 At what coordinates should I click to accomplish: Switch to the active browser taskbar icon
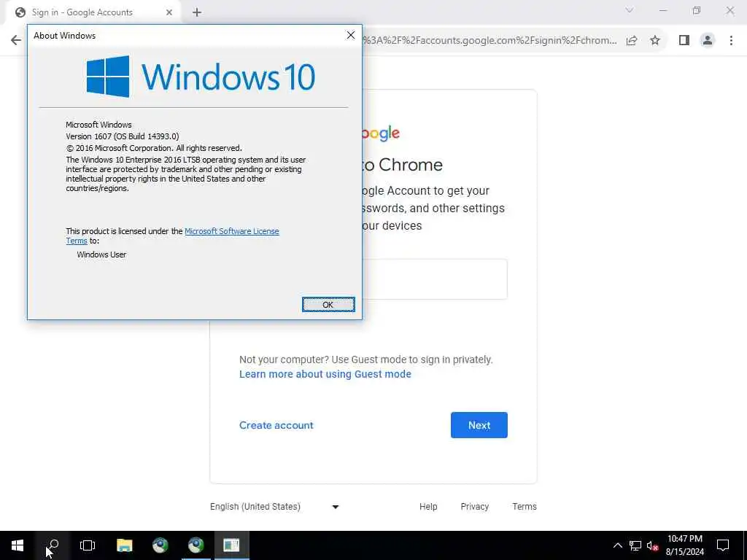(x=196, y=545)
